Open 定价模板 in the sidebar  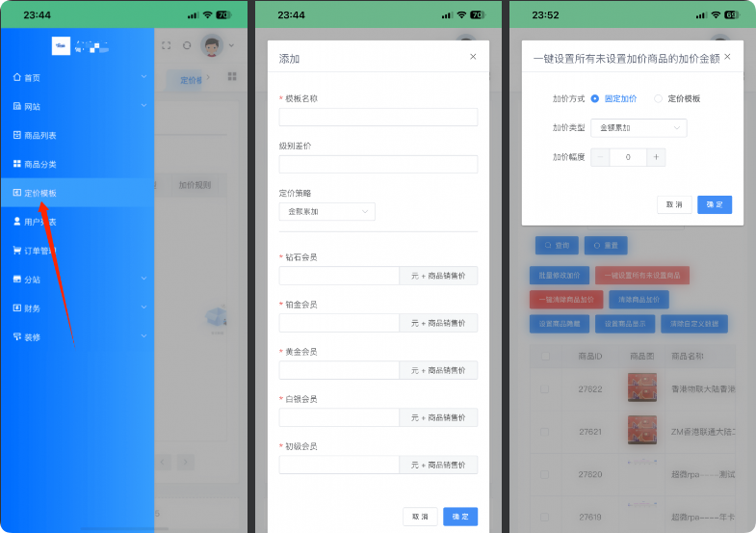pos(39,193)
